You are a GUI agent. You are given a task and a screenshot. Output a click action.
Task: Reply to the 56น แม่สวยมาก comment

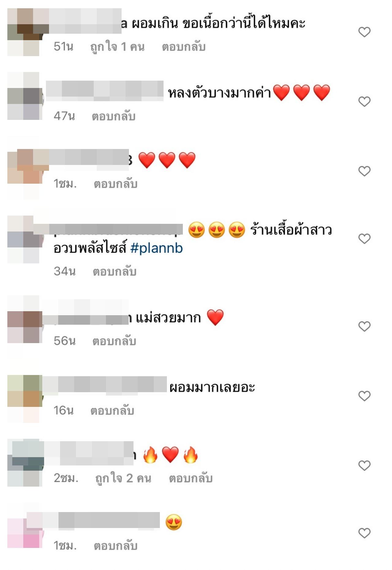(114, 341)
